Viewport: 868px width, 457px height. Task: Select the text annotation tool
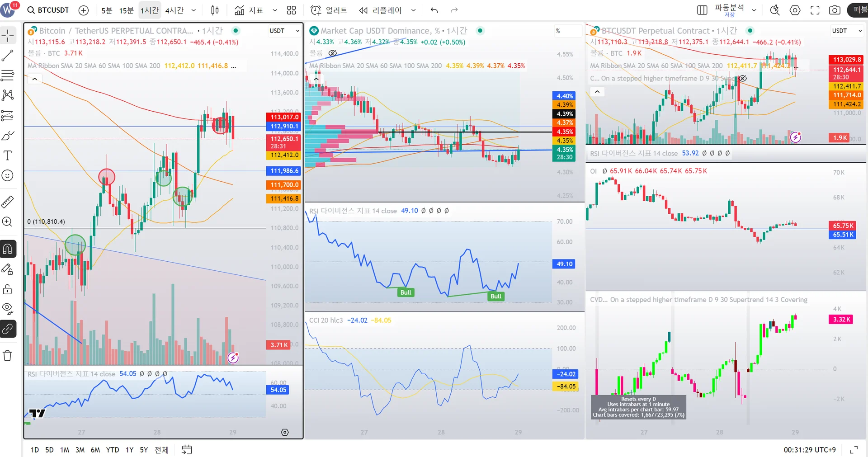(x=8, y=156)
